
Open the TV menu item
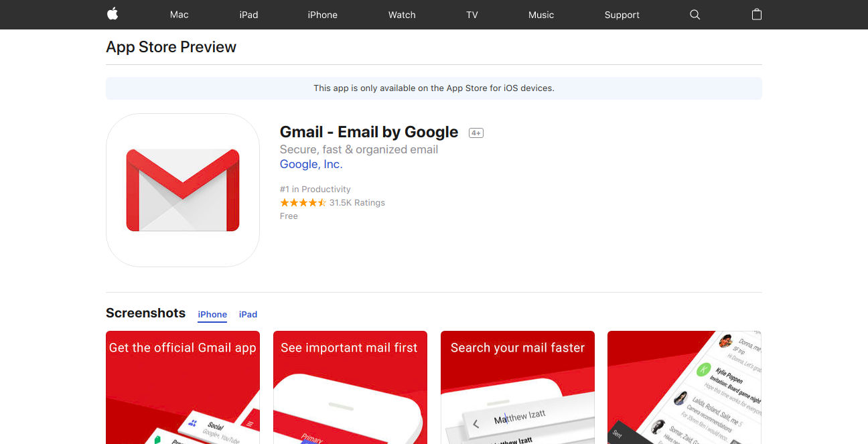tap(472, 15)
